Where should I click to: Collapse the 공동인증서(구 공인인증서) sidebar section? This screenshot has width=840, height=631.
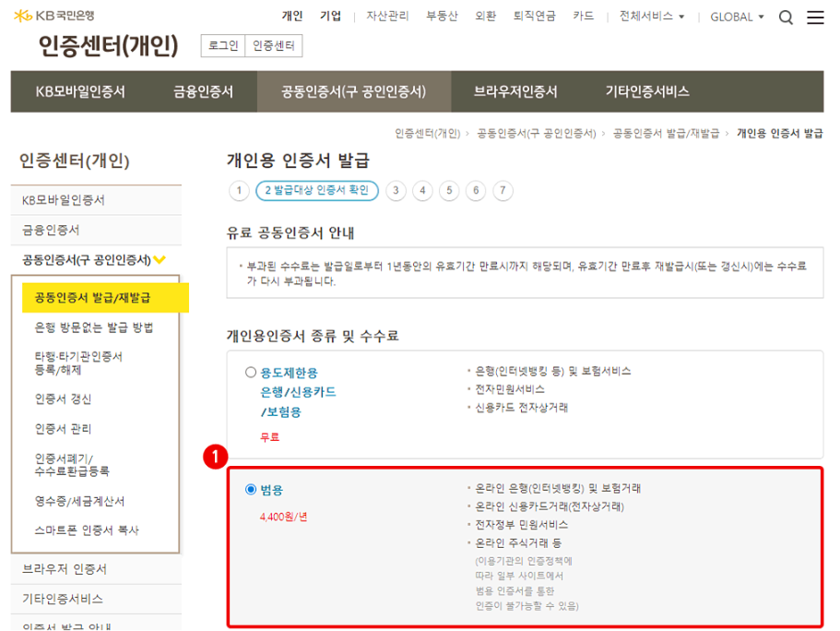[94, 260]
